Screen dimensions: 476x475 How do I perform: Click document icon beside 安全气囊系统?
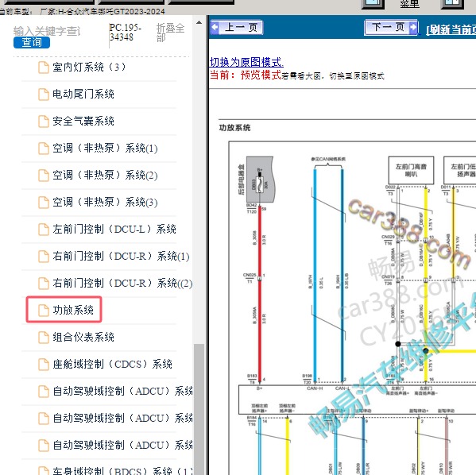(x=44, y=122)
